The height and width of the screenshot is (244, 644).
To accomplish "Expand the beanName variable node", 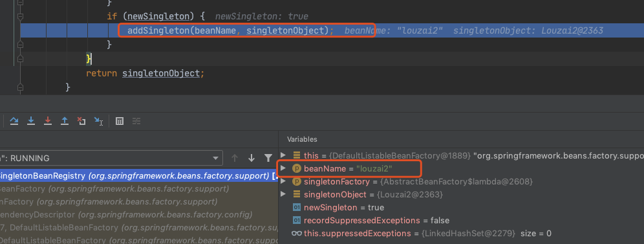I will (x=283, y=168).
